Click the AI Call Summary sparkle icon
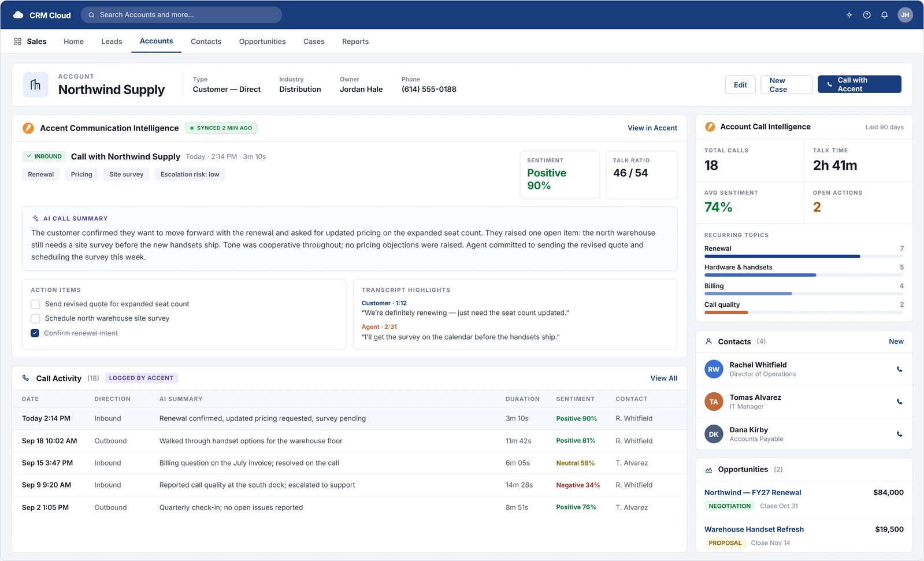 tap(35, 218)
